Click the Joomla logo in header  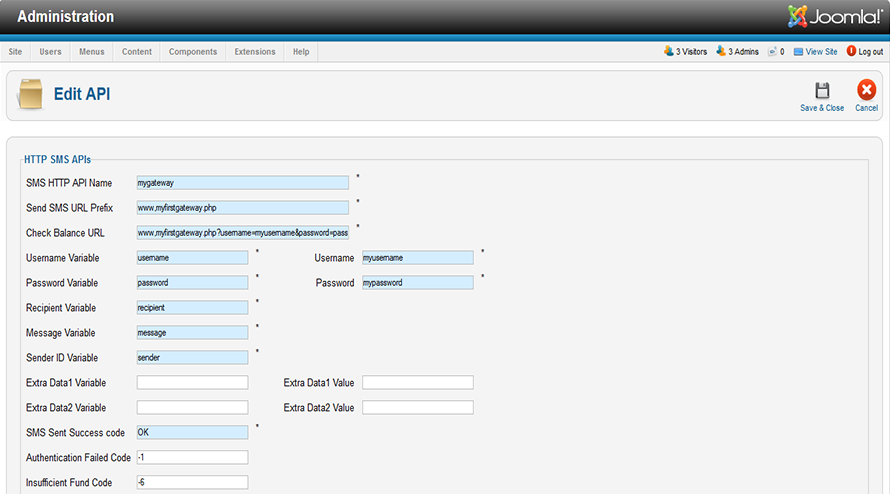pyautogui.click(x=834, y=16)
